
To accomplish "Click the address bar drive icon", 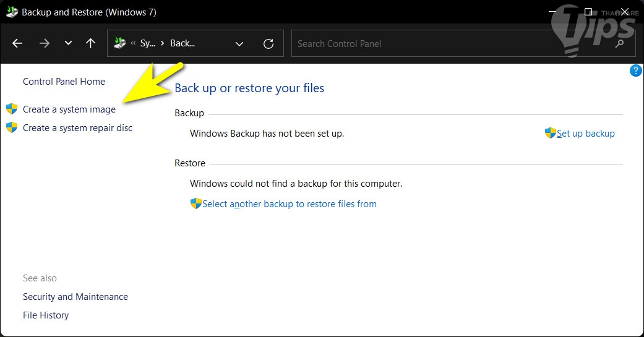I will [x=120, y=43].
